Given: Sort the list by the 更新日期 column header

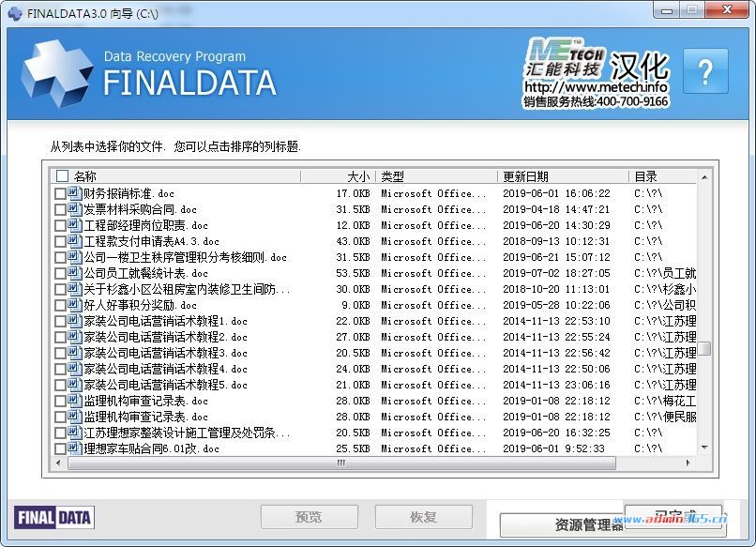Looking at the screenshot, I should [564, 176].
